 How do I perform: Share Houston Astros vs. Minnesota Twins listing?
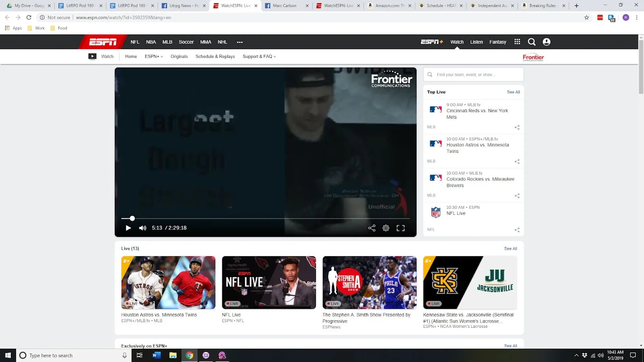click(517, 162)
